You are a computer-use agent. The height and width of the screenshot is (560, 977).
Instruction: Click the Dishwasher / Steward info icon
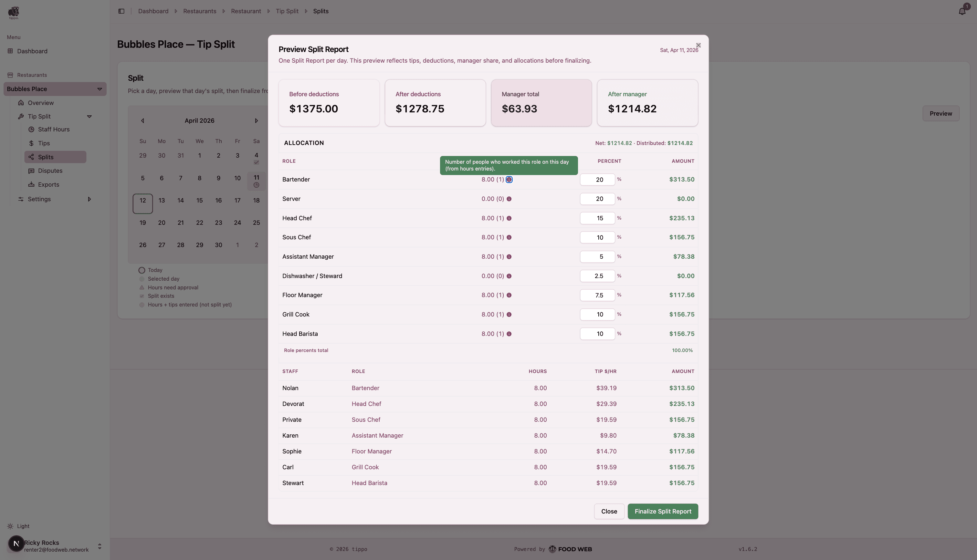click(509, 276)
